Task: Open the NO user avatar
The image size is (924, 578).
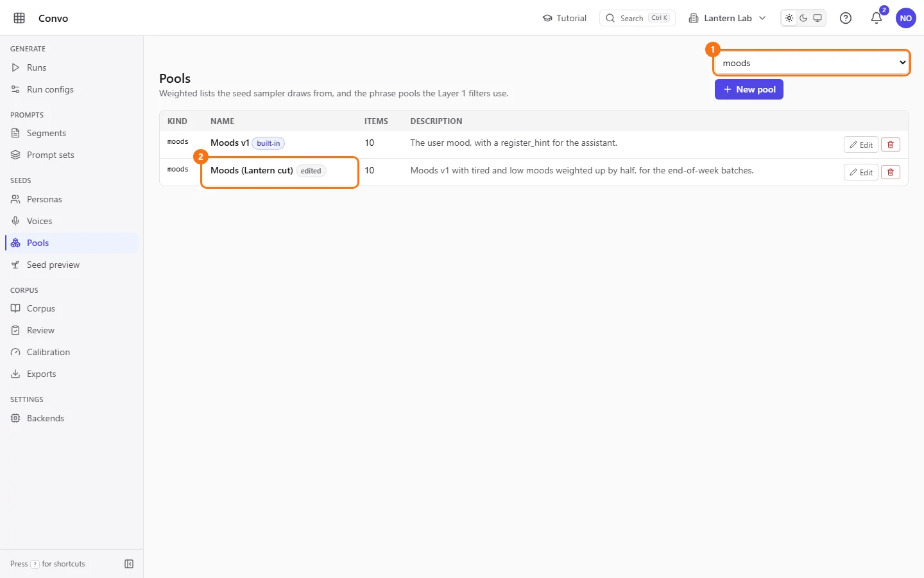Action: point(906,18)
